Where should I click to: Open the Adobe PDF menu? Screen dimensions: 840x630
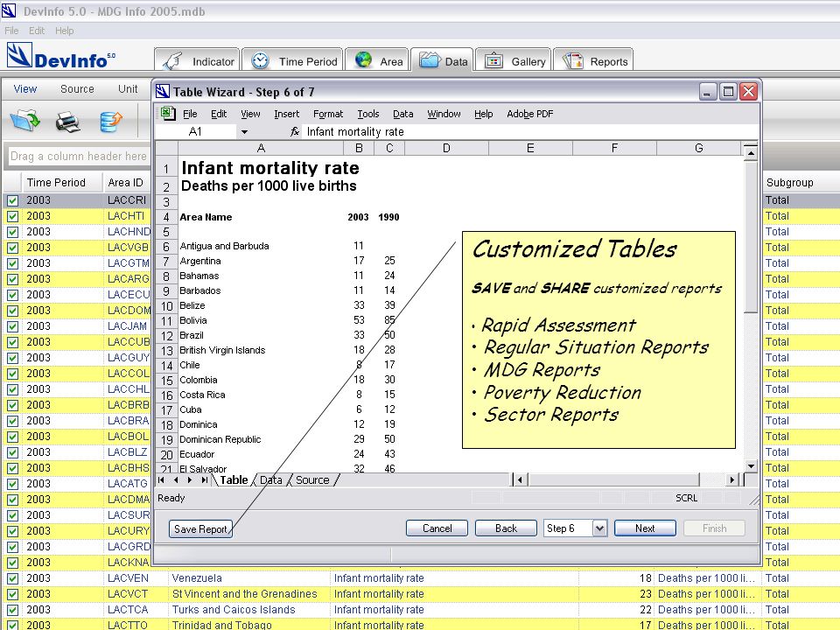[x=530, y=114]
